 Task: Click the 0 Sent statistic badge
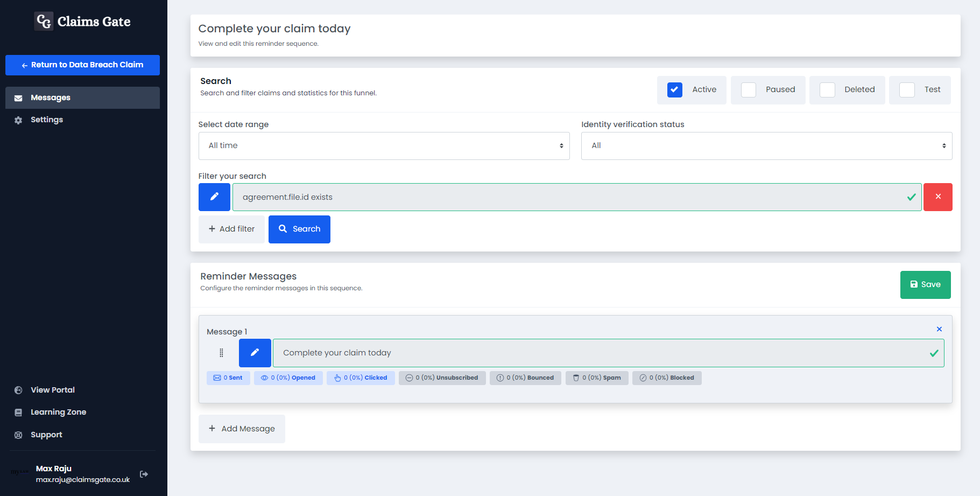click(x=228, y=378)
